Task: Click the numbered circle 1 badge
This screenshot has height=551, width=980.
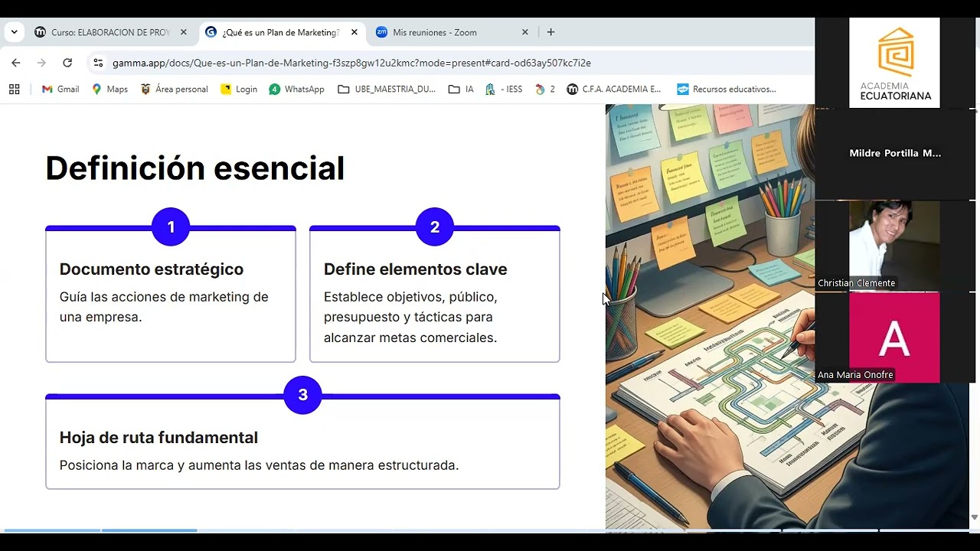Action: (x=171, y=227)
